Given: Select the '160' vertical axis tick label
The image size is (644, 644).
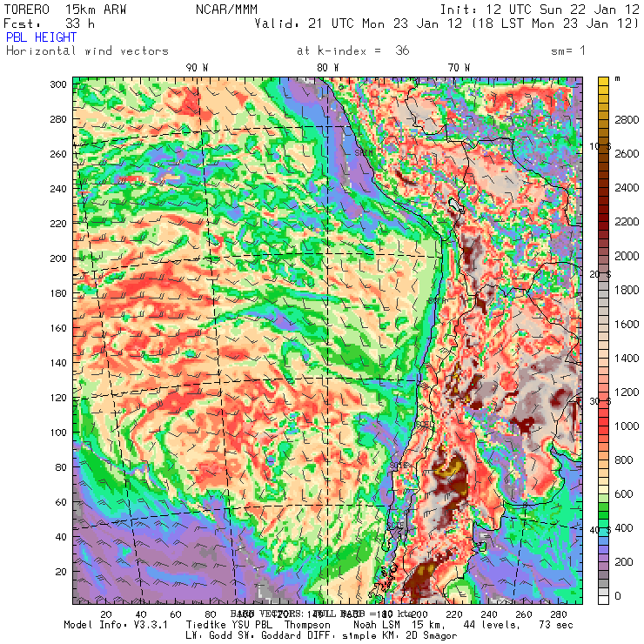Looking at the screenshot, I should point(58,328).
